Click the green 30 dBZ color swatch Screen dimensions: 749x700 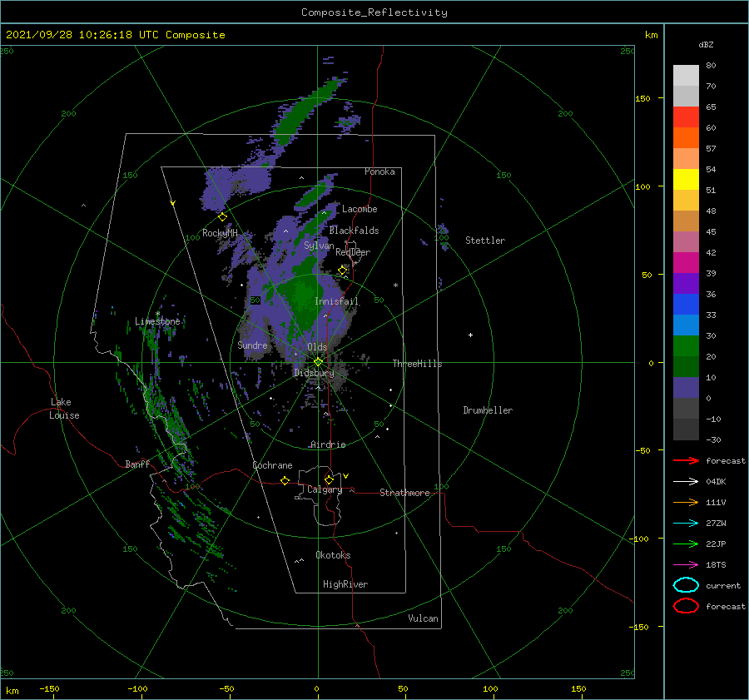(686, 346)
